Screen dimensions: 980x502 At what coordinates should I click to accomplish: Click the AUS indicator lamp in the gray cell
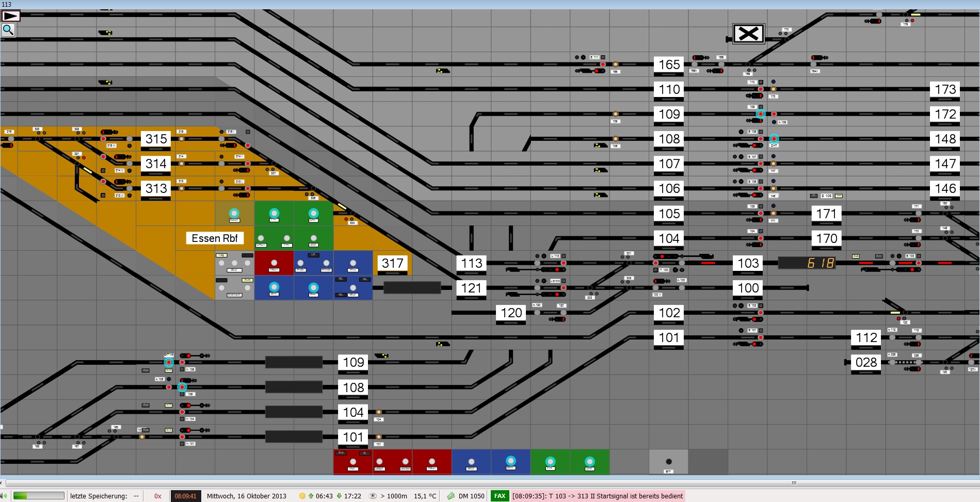click(x=248, y=280)
